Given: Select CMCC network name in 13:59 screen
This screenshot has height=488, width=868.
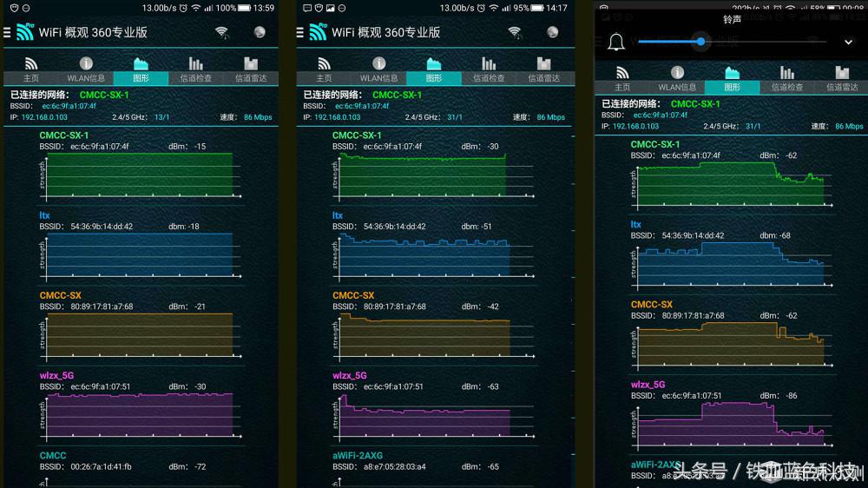Looking at the screenshot, I should pos(53,455).
